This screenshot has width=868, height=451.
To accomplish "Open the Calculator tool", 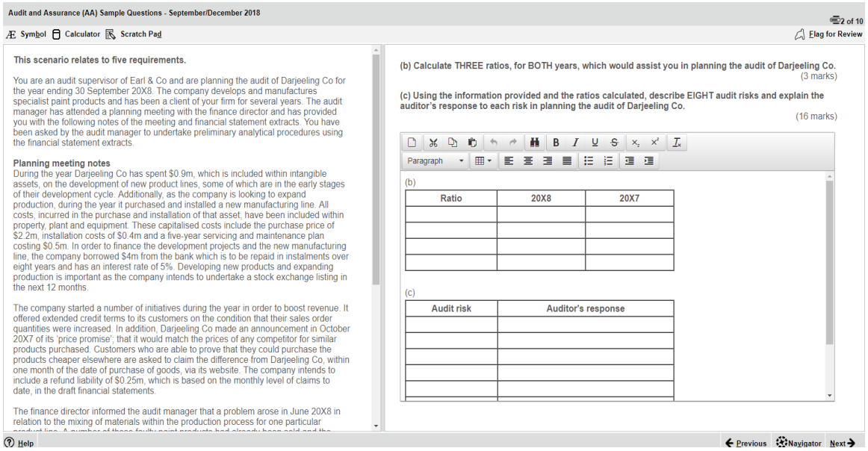I will [x=76, y=34].
